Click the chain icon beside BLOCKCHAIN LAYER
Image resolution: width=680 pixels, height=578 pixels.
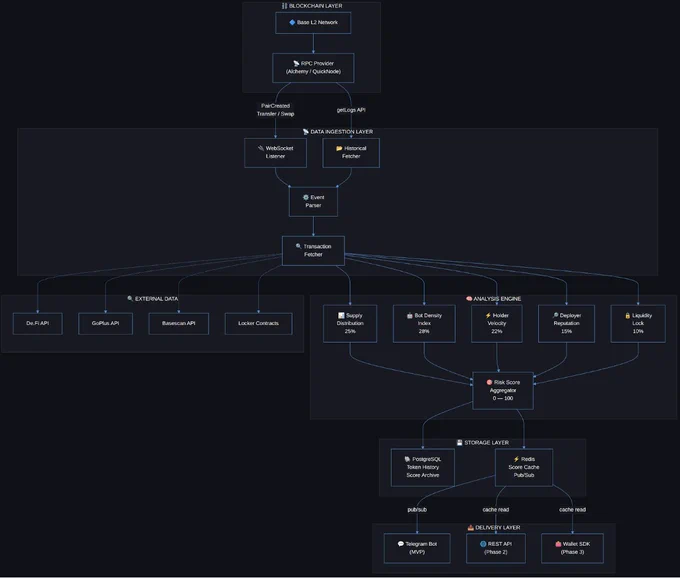tap(284, 6)
